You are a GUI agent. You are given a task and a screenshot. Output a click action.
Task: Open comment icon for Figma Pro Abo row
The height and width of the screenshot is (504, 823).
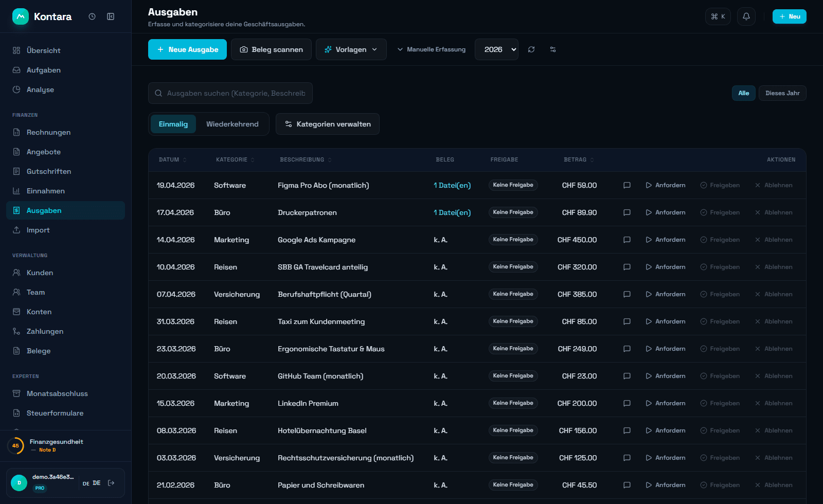pos(627,185)
